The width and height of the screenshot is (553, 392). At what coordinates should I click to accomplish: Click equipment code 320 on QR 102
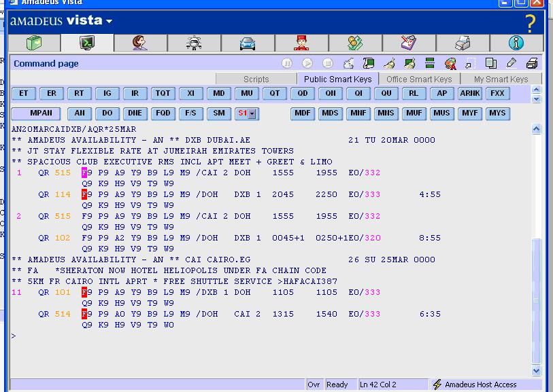coord(373,238)
